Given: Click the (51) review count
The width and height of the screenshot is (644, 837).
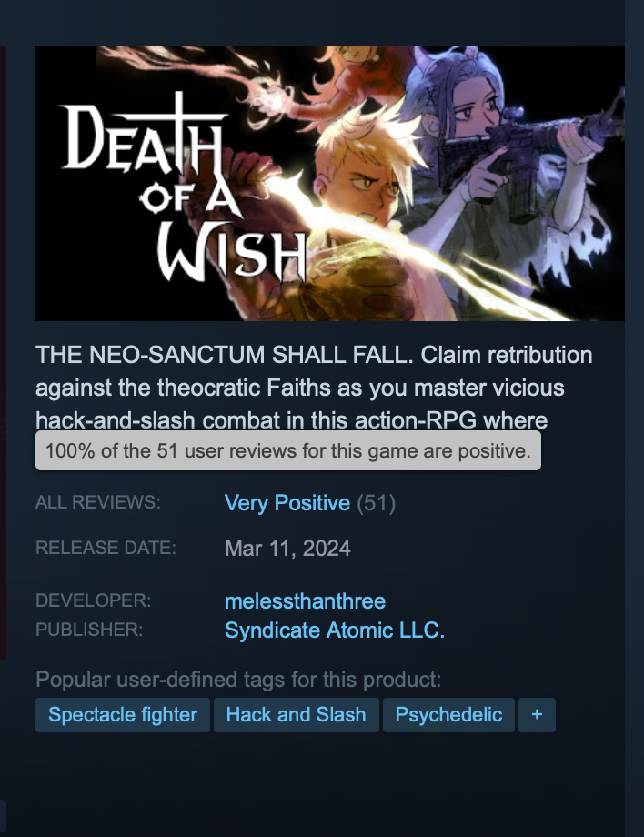Looking at the screenshot, I should click(377, 503).
